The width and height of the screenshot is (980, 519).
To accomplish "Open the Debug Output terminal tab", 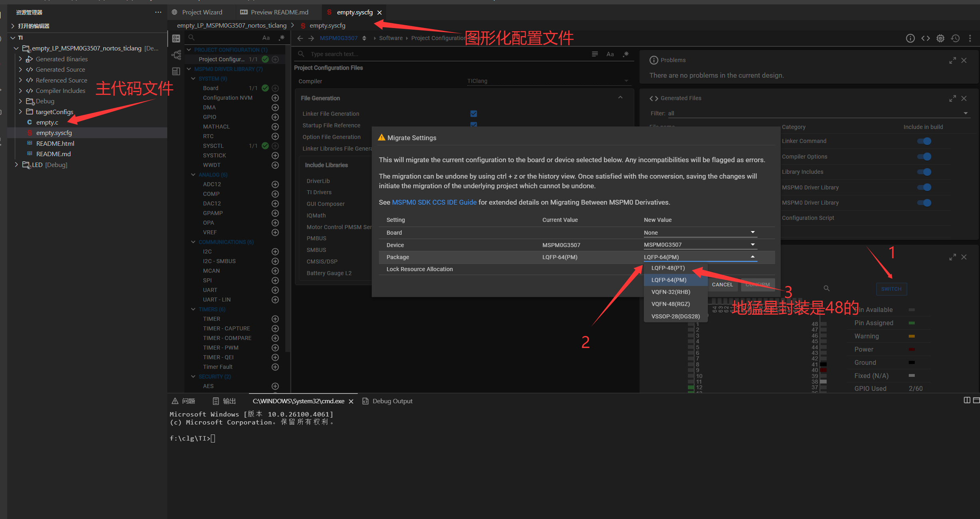I will [392, 401].
